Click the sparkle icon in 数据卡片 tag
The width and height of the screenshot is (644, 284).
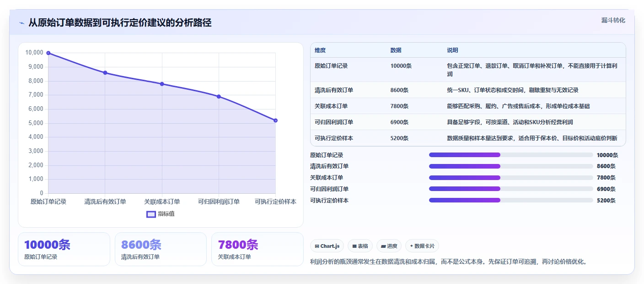tap(412, 246)
